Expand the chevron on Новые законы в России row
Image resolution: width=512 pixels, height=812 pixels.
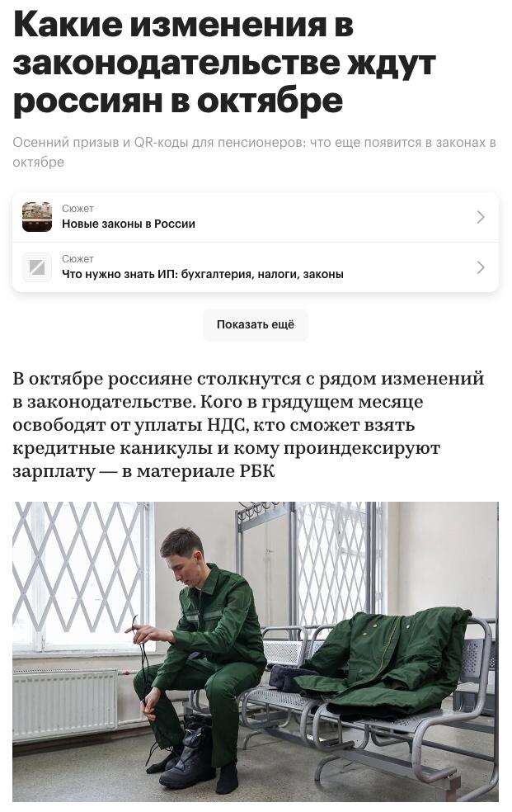(481, 217)
